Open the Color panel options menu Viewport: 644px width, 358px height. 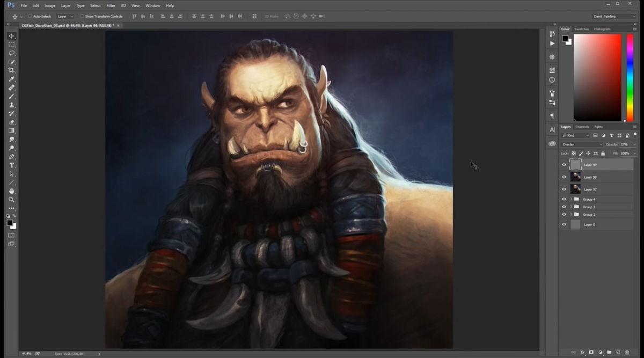pos(634,29)
